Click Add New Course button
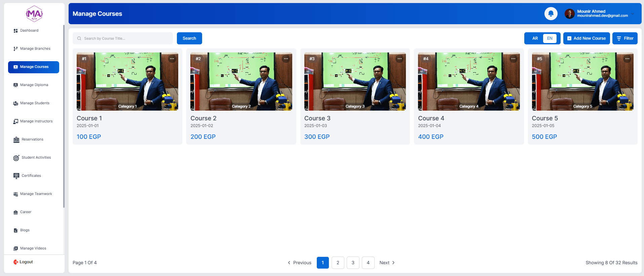 click(586, 38)
